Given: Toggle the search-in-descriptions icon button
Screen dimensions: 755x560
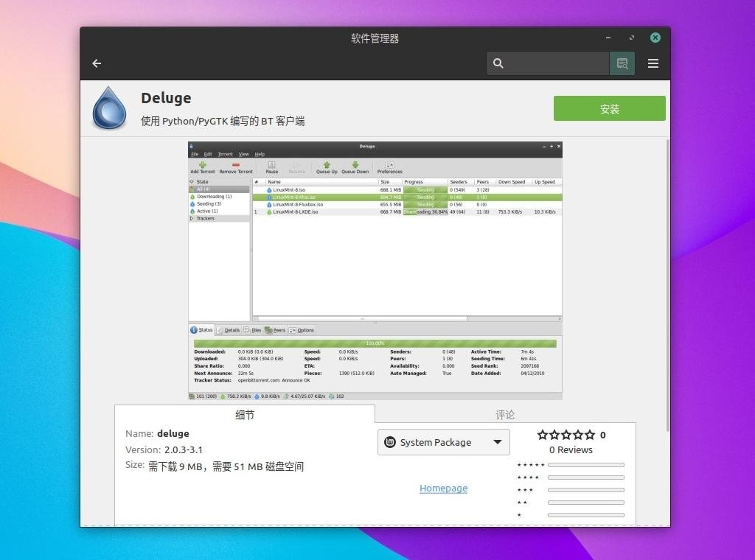Looking at the screenshot, I should coord(622,63).
